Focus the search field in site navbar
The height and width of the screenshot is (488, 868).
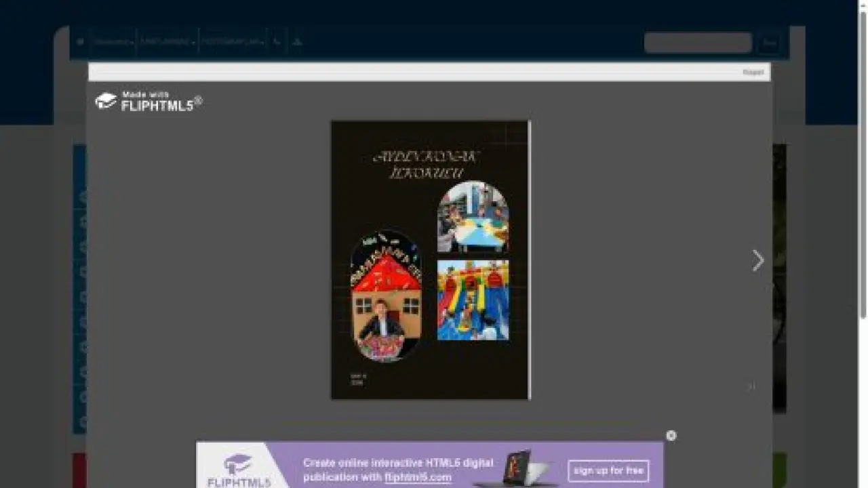[698, 43]
